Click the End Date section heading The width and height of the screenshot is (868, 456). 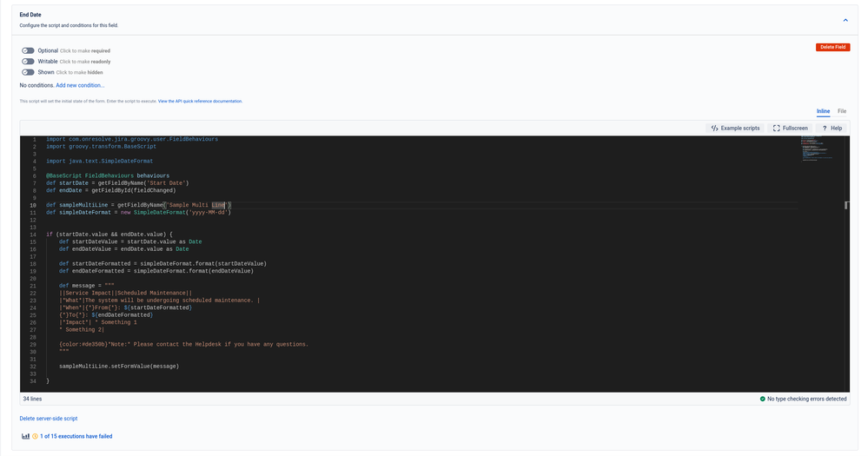click(x=30, y=15)
